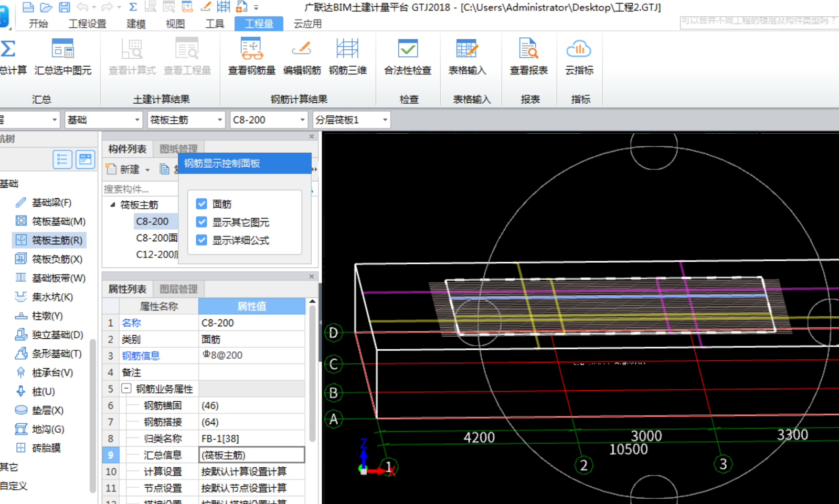This screenshot has width=839, height=504.
Task: Open the 视图 ribbon tab
Action: [175, 24]
